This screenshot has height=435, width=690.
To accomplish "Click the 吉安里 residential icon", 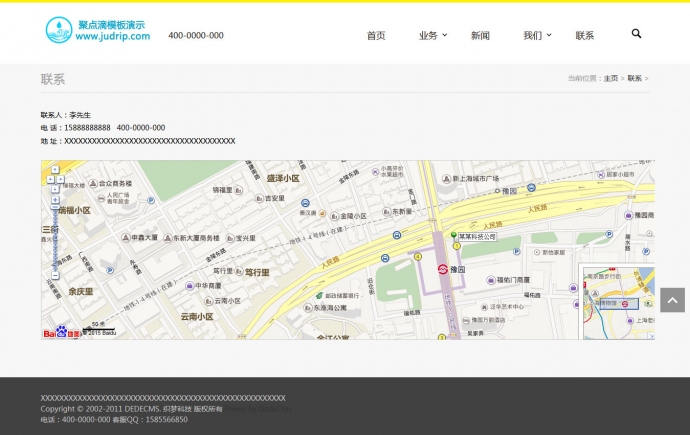I will point(259,199).
